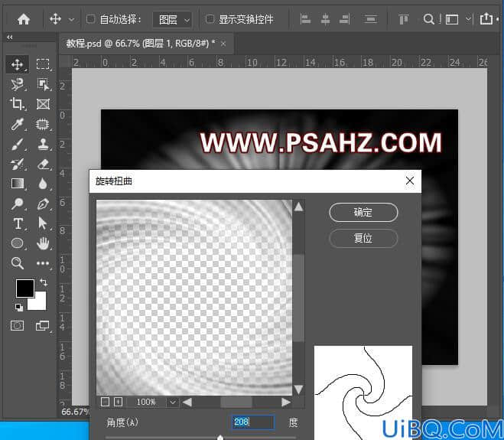504x440 pixels.
Task: Select the Eyedropper tool
Action: pos(17,124)
